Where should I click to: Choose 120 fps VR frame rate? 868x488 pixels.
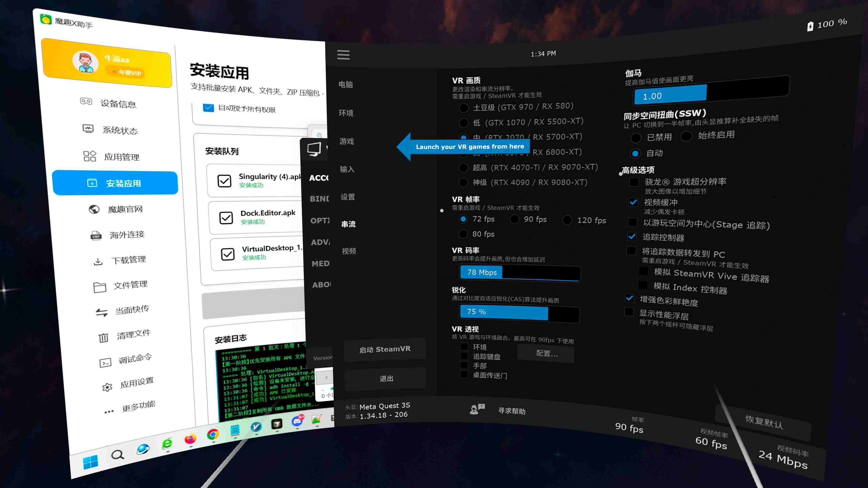[x=568, y=220]
